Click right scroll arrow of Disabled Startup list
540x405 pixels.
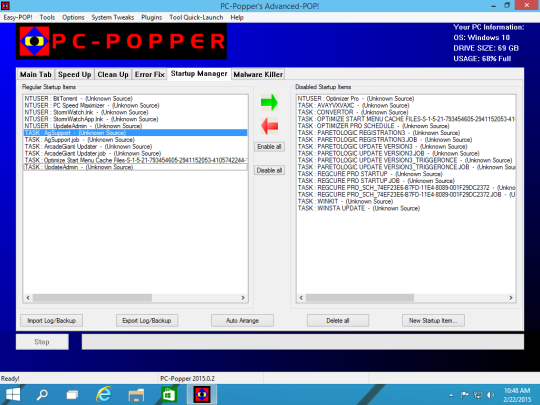(511, 298)
